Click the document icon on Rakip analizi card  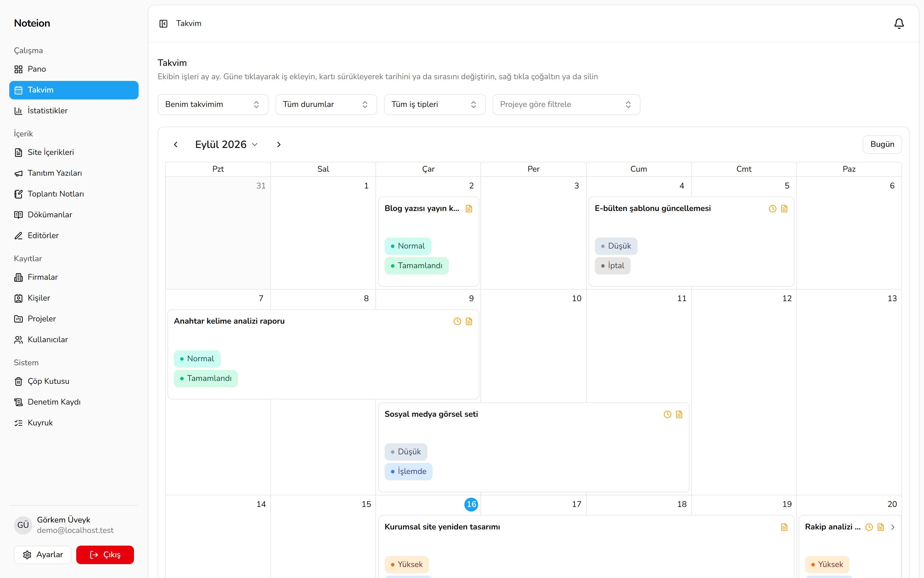point(881,527)
